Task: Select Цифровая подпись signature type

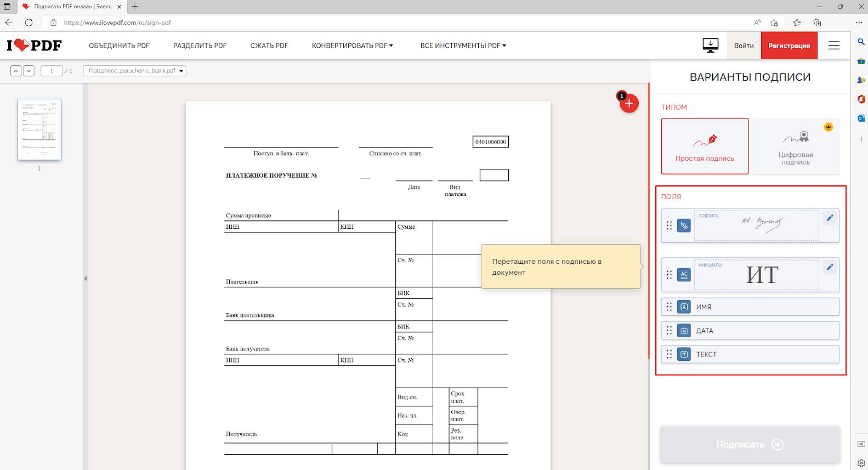Action: [x=796, y=146]
